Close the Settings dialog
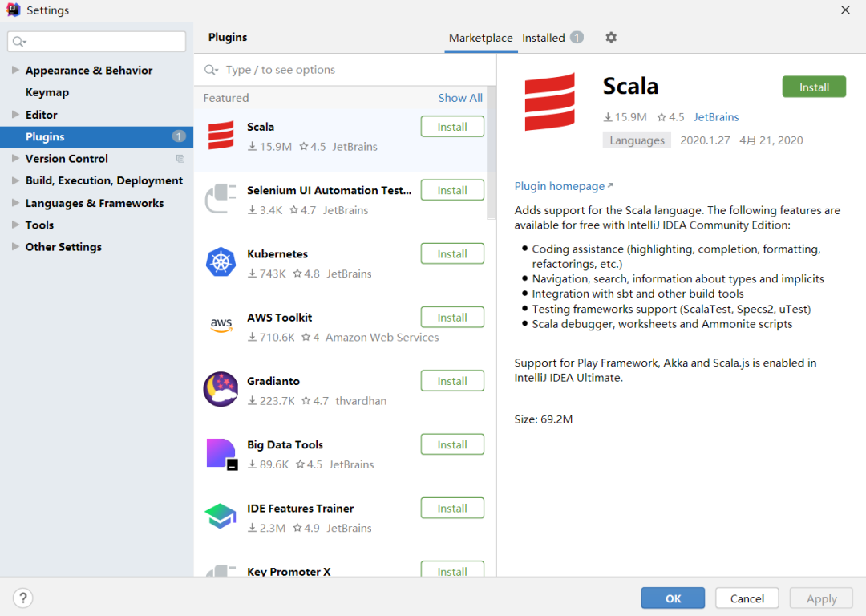 coord(845,10)
